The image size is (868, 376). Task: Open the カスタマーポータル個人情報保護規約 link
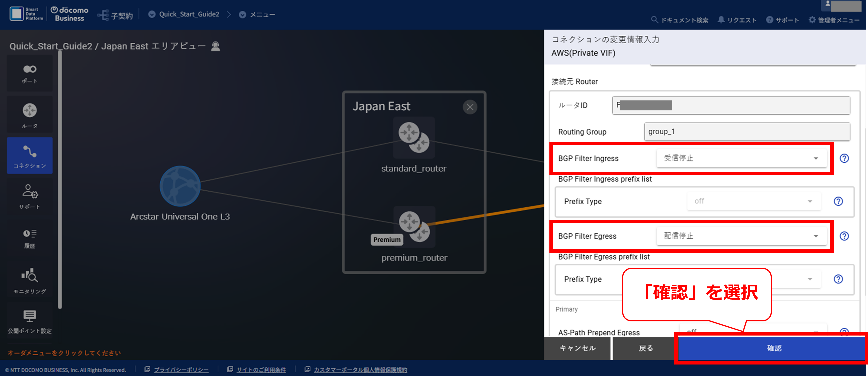tap(360, 370)
